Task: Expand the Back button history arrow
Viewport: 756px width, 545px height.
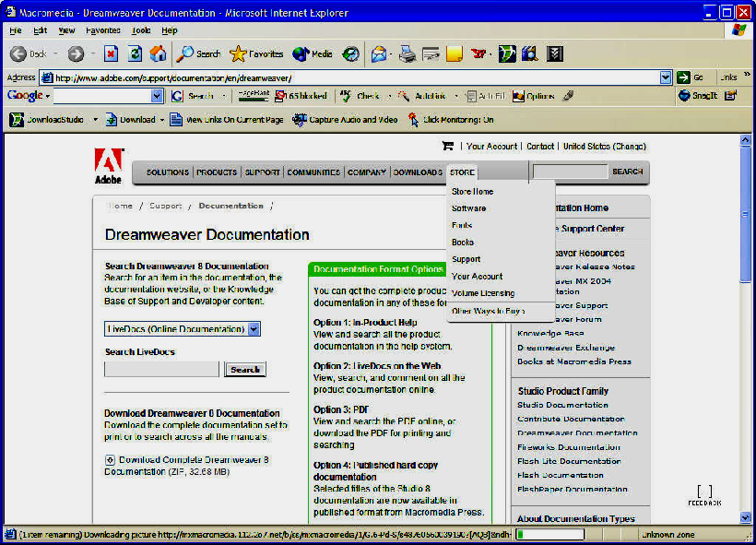Action: [55, 54]
